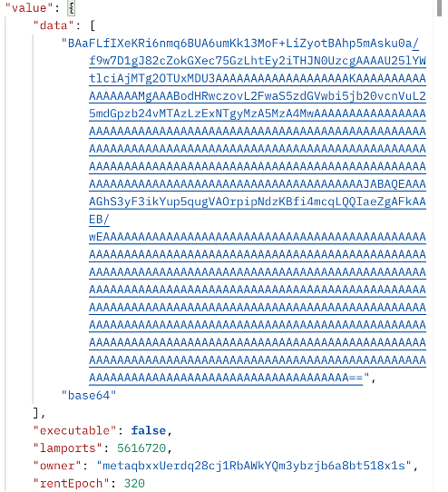448x492 pixels.
Task: Click line starting with AGhS3yF3ikYup5qug
Action: point(258,202)
